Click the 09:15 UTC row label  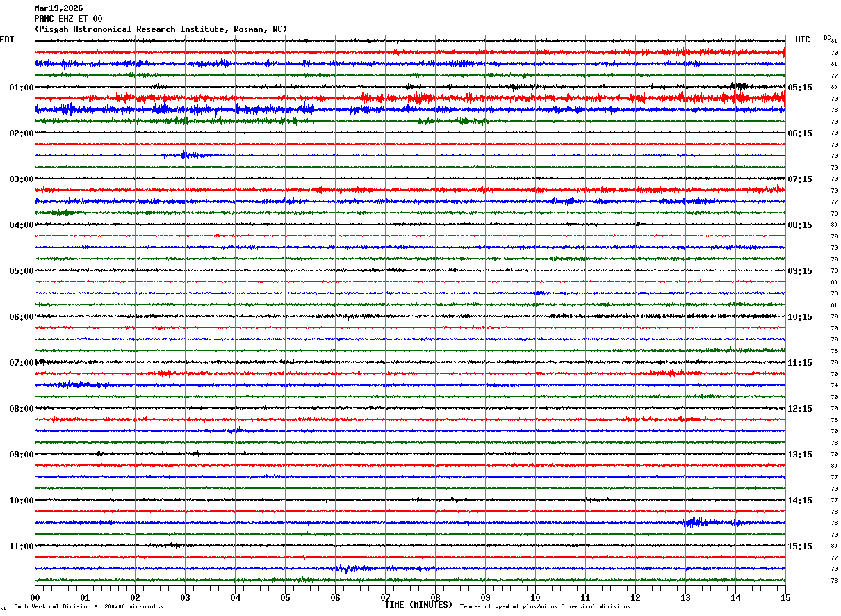coord(800,271)
